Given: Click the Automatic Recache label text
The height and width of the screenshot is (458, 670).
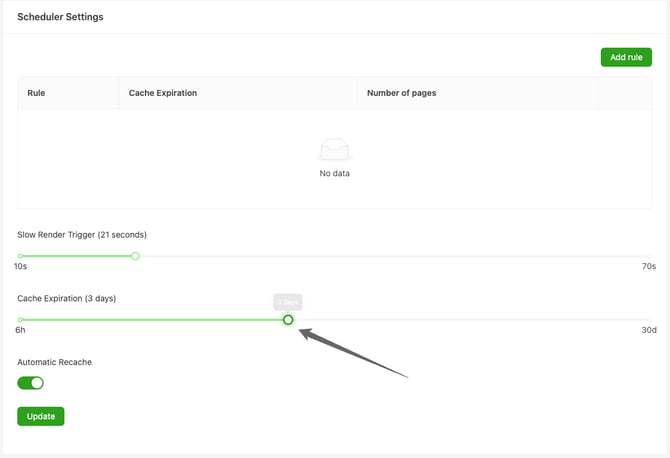Looking at the screenshot, I should click(55, 362).
